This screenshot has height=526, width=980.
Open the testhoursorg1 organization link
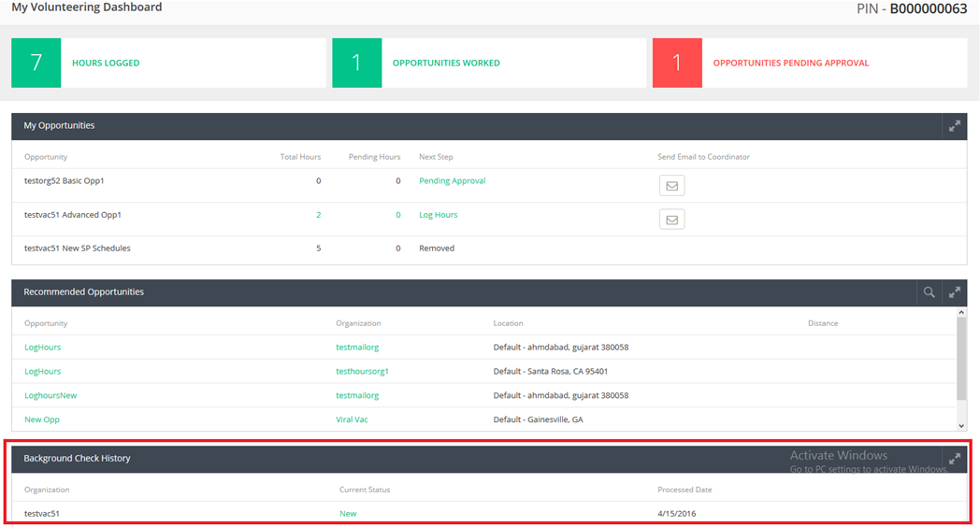(x=363, y=371)
